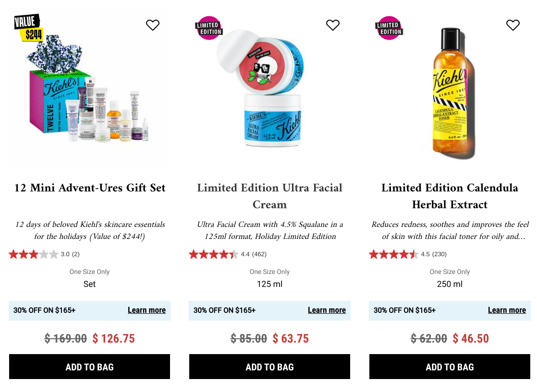Open 12 Mini Advent-Ures Gift Set title
Screen dimensions: 537x392
coord(90,188)
